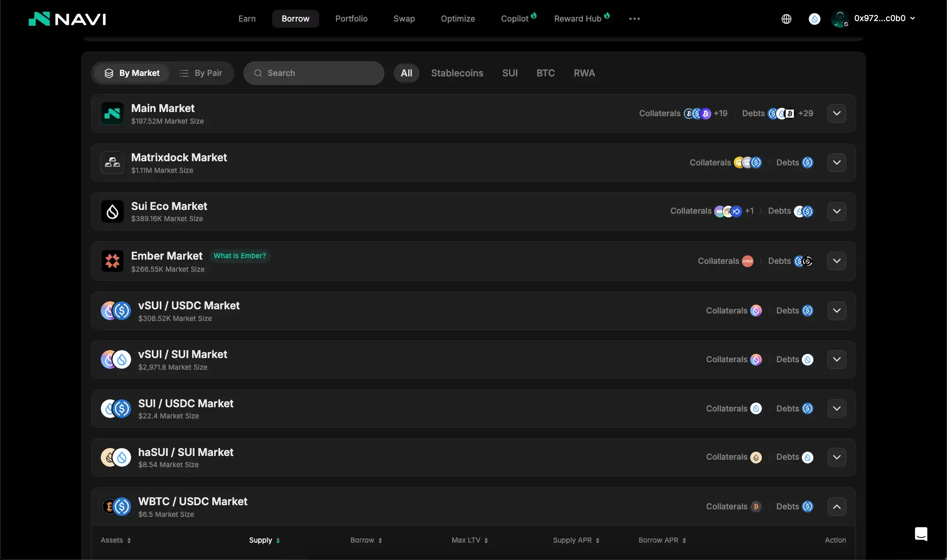Expand the Main Market row

tap(837, 113)
